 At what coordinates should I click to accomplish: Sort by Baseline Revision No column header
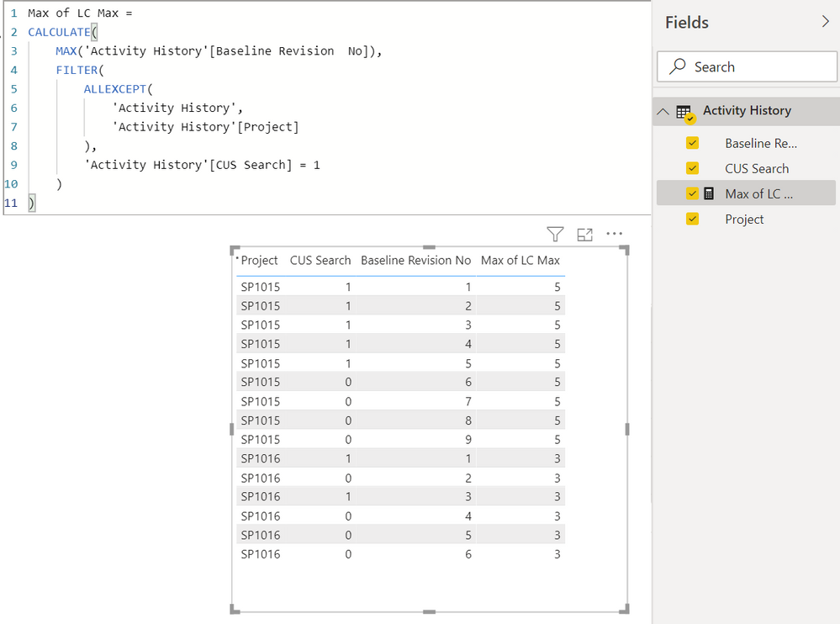pos(415,261)
